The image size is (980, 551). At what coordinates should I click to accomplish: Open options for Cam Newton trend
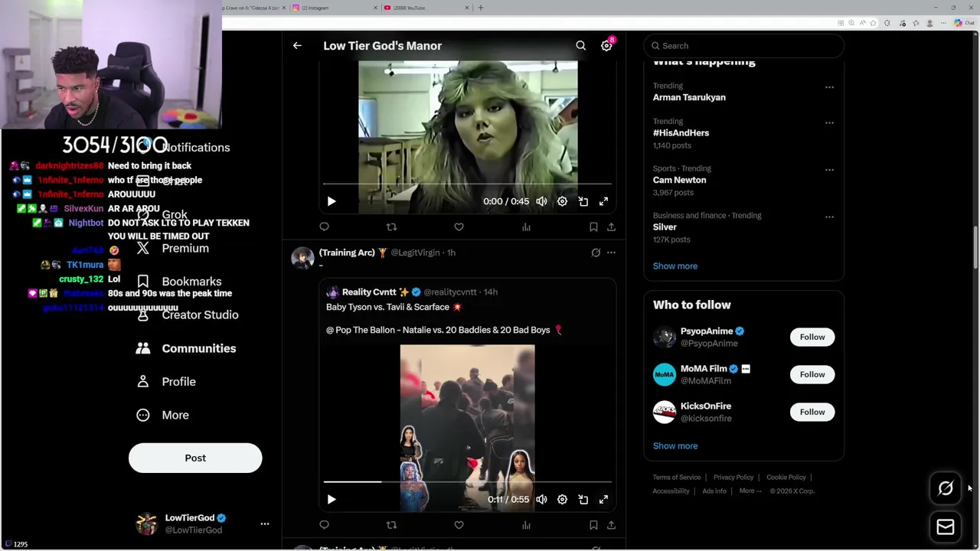[829, 170]
